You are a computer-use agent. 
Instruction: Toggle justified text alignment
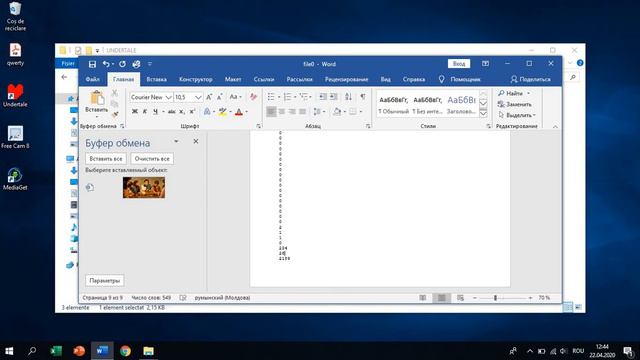coord(302,111)
